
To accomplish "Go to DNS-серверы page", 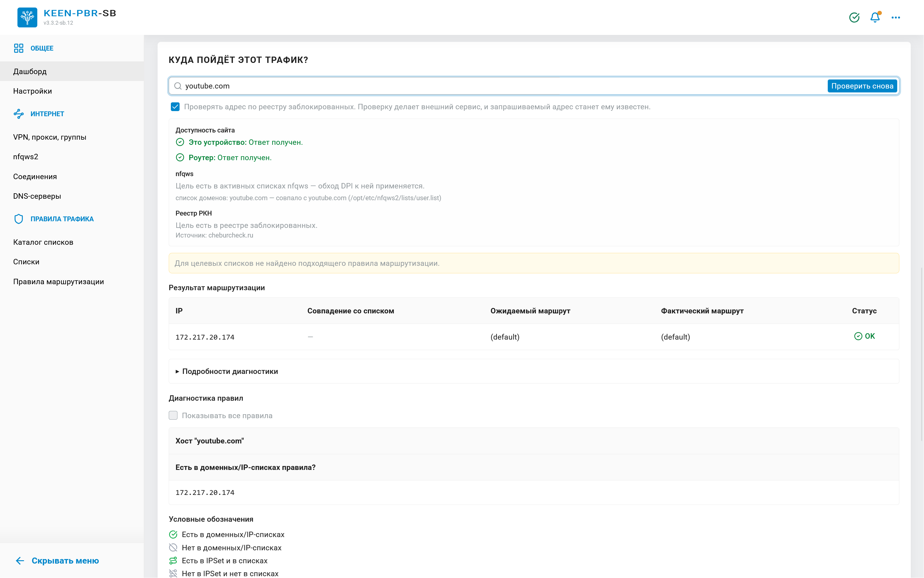I will (x=72, y=196).
